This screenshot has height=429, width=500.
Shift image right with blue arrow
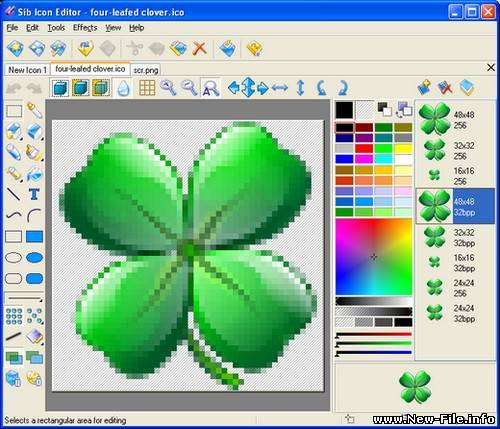point(263,88)
